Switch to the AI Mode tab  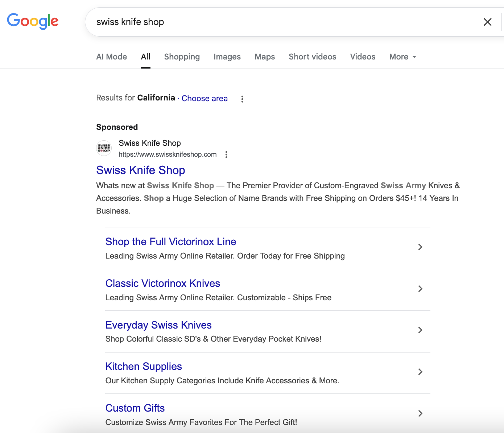click(x=112, y=57)
